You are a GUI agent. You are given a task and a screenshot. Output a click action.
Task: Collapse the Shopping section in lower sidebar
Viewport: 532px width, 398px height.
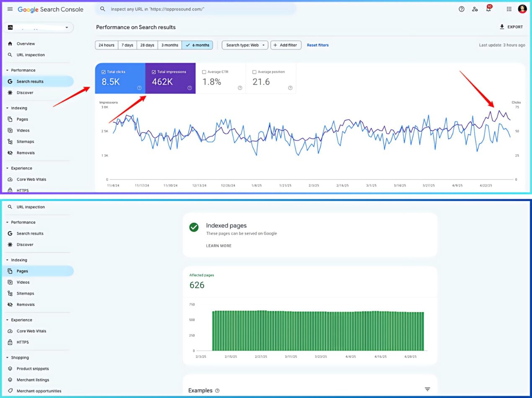coord(8,358)
